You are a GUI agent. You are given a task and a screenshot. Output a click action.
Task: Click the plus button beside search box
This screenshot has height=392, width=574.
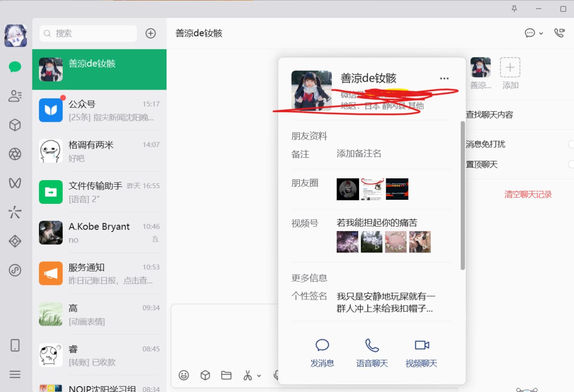(x=151, y=33)
